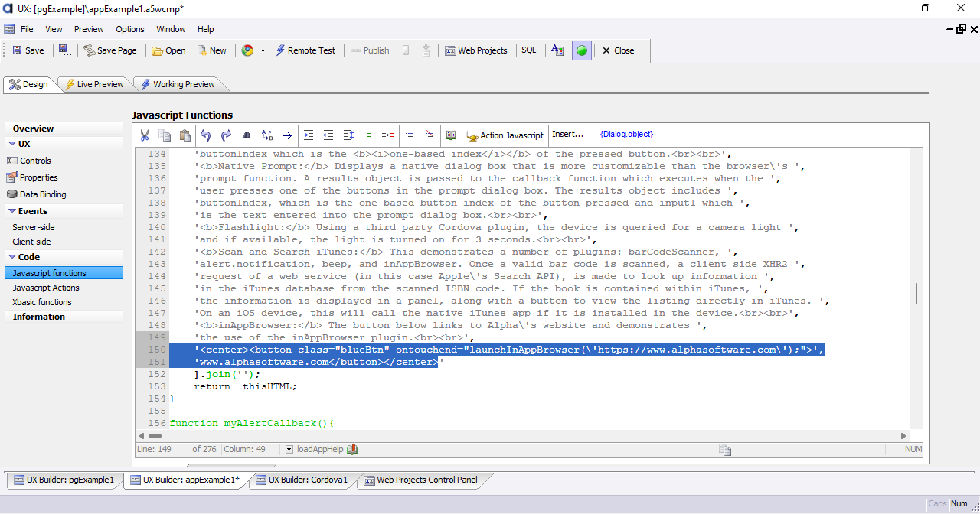Open the SQL toolbar button
This screenshot has width=980, height=514.
point(529,50)
